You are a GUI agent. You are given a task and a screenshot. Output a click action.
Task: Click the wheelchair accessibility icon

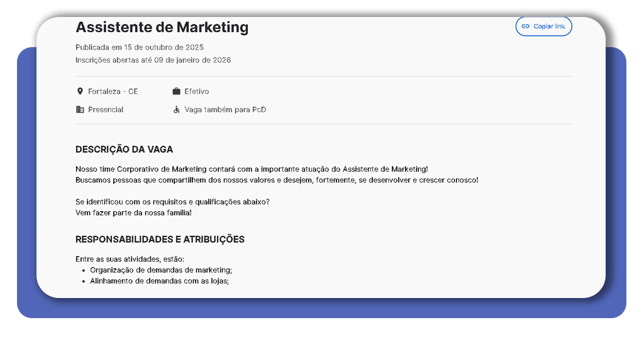point(177,109)
